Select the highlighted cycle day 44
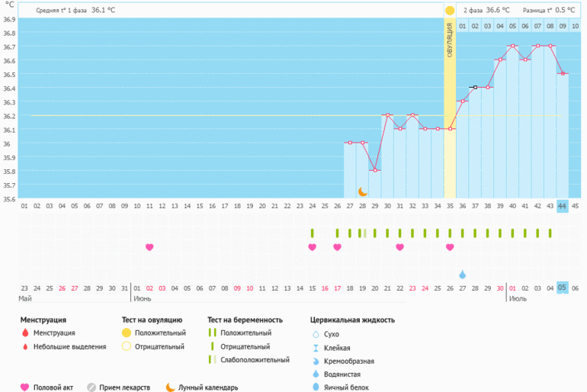Screen dimensions: 587x392 pos(562,206)
